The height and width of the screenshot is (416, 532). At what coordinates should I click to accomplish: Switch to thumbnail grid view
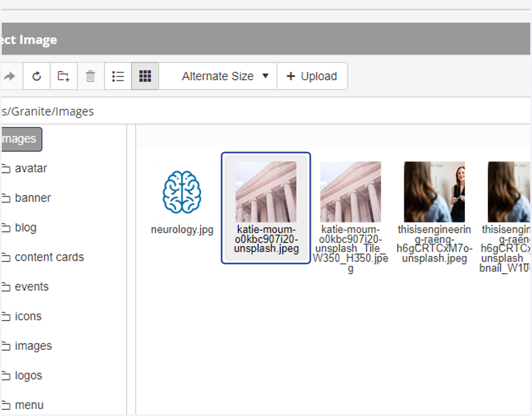[145, 76]
